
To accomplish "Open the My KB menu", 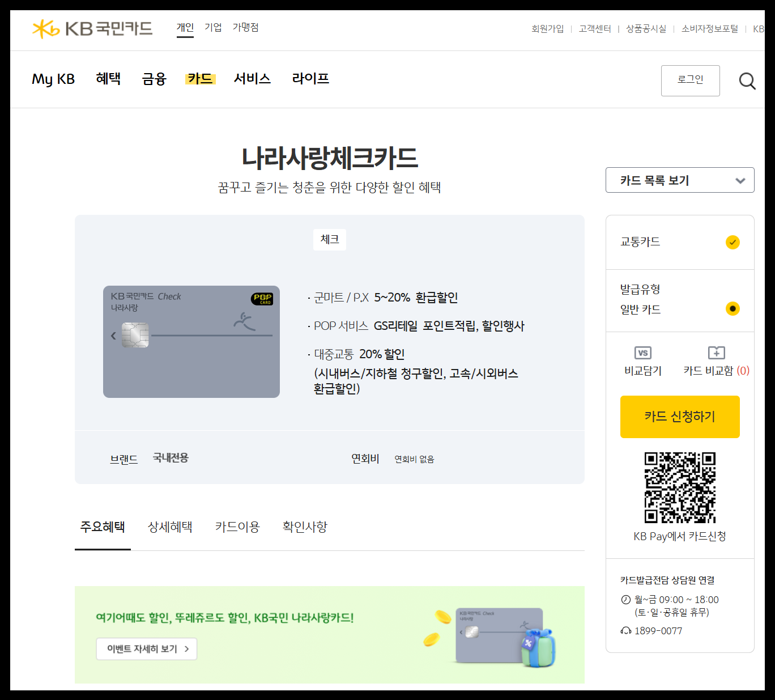I will pyautogui.click(x=53, y=79).
